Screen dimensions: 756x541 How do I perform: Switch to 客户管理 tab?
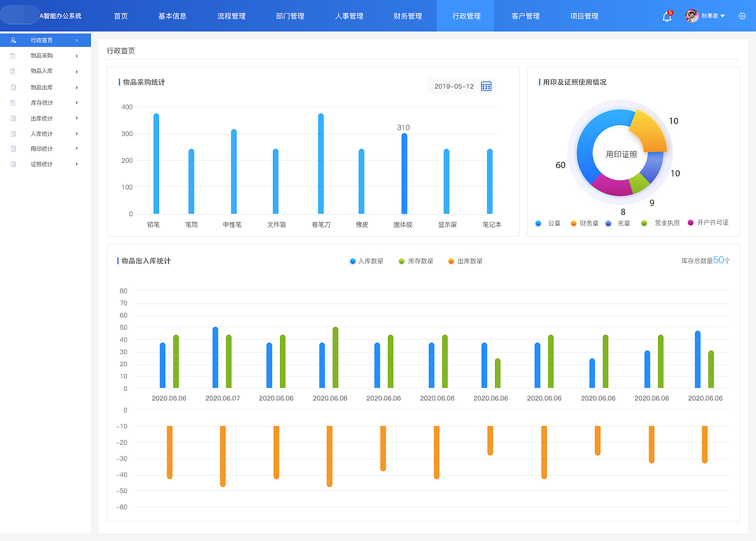(526, 16)
